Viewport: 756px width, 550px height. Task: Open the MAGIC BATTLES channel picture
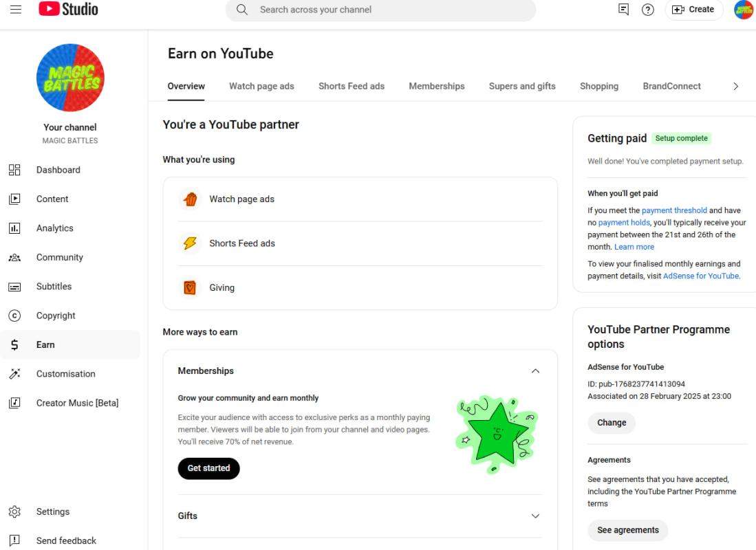pos(70,78)
